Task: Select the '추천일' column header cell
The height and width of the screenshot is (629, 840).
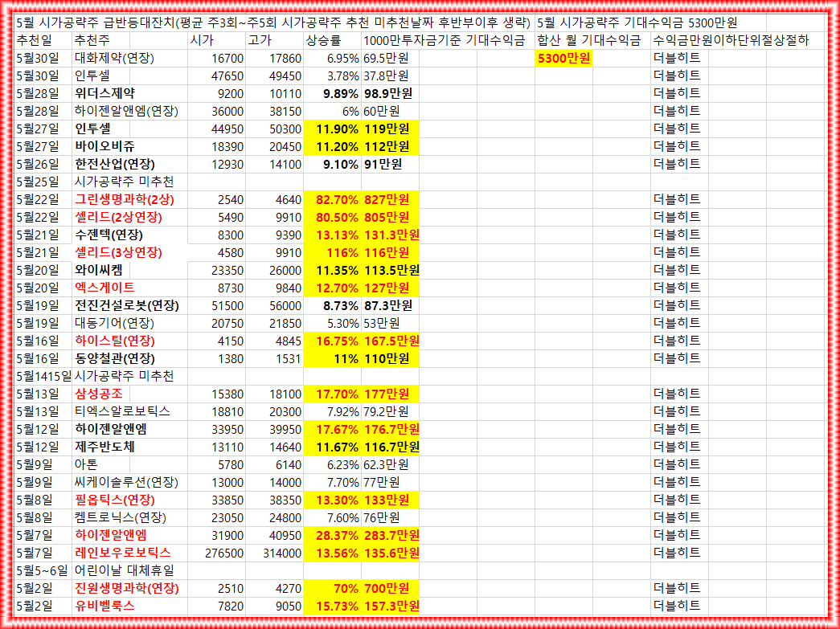Action: (x=43, y=40)
